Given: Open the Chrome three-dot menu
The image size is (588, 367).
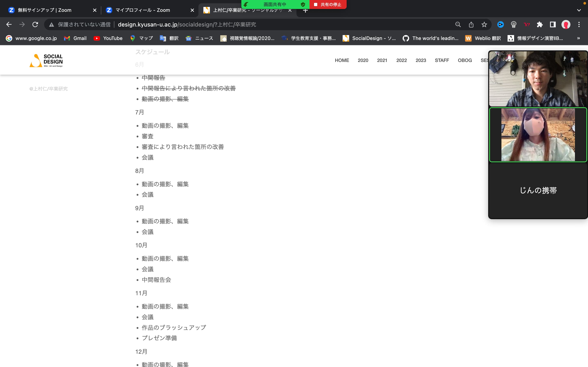Looking at the screenshot, I should click(x=579, y=24).
